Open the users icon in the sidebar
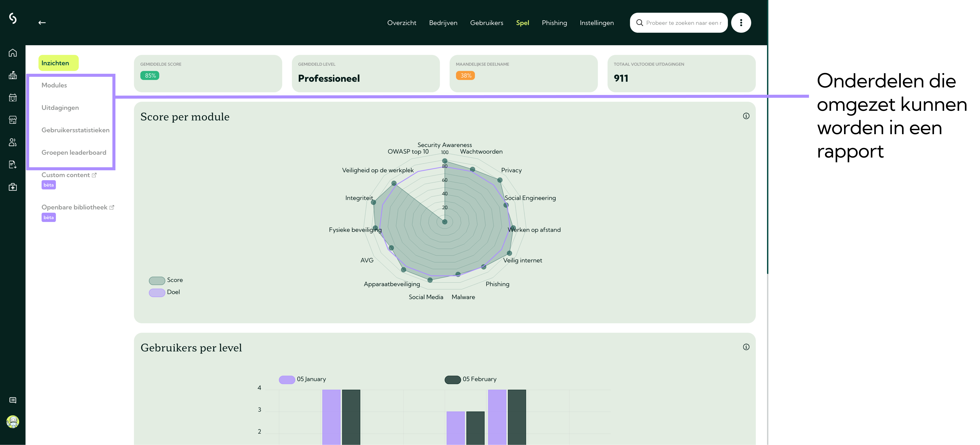 point(13,142)
